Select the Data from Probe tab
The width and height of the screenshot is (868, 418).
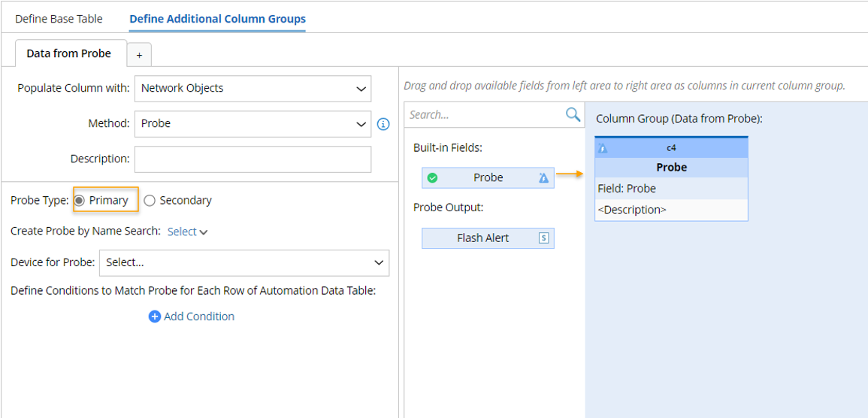click(x=68, y=53)
